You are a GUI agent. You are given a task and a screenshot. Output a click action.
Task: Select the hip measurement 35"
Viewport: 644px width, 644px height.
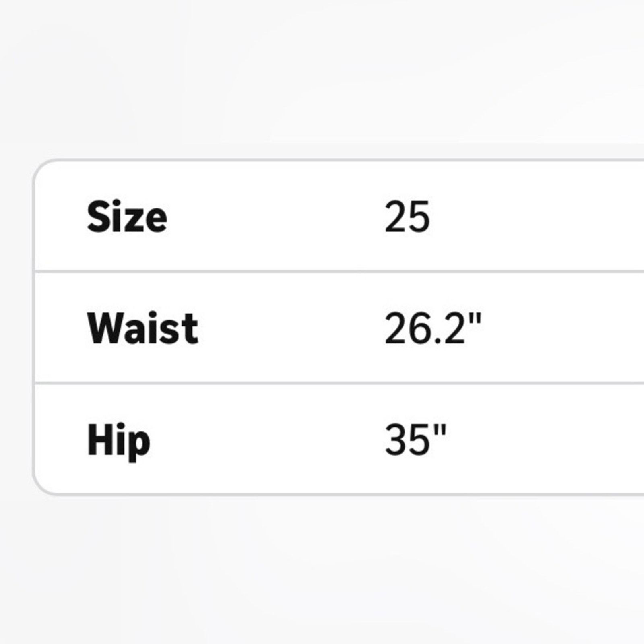click(x=415, y=440)
